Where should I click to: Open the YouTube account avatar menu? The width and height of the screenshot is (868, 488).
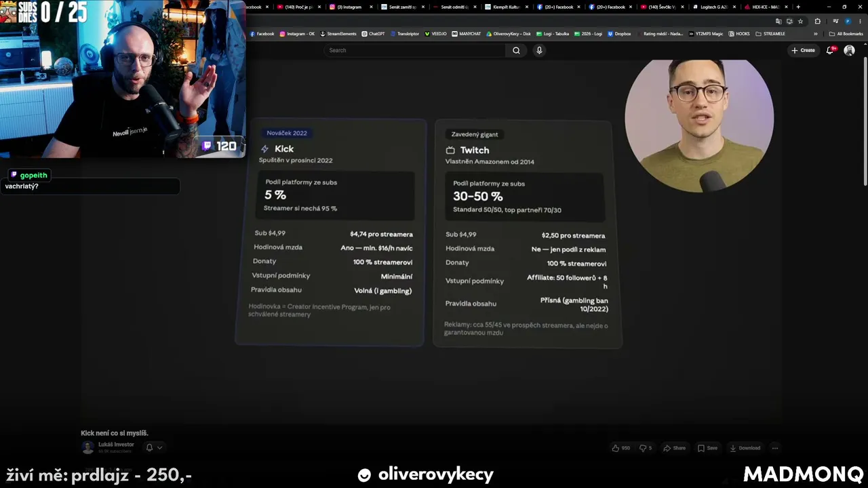pyautogui.click(x=849, y=50)
